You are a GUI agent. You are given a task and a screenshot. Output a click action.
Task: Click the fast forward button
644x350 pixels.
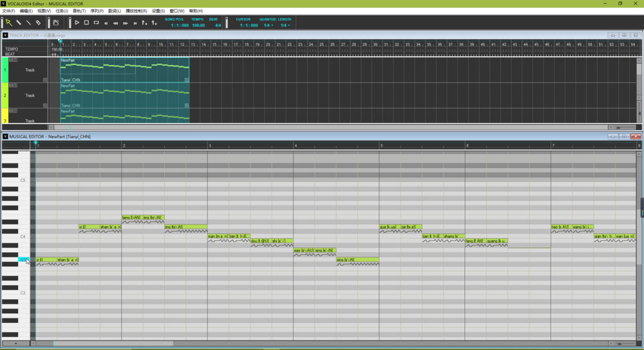126,23
